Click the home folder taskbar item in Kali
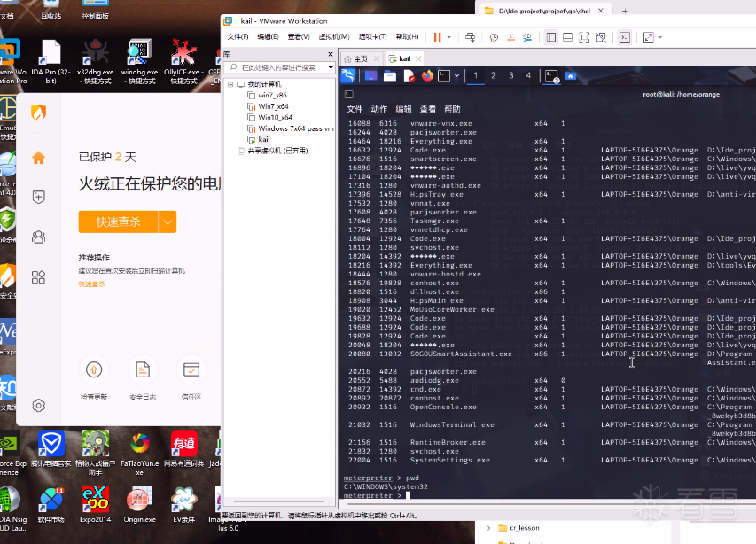Image resolution: width=756 pixels, height=544 pixels. [x=571, y=75]
